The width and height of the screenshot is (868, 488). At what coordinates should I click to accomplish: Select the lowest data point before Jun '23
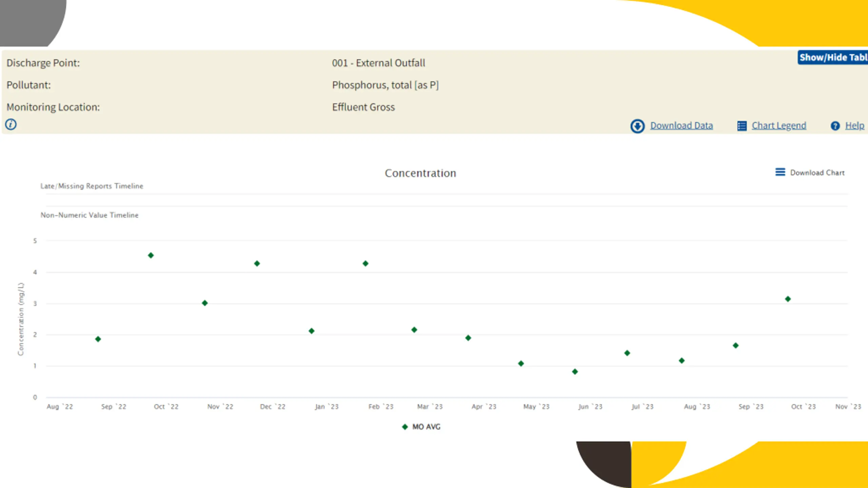tap(575, 372)
